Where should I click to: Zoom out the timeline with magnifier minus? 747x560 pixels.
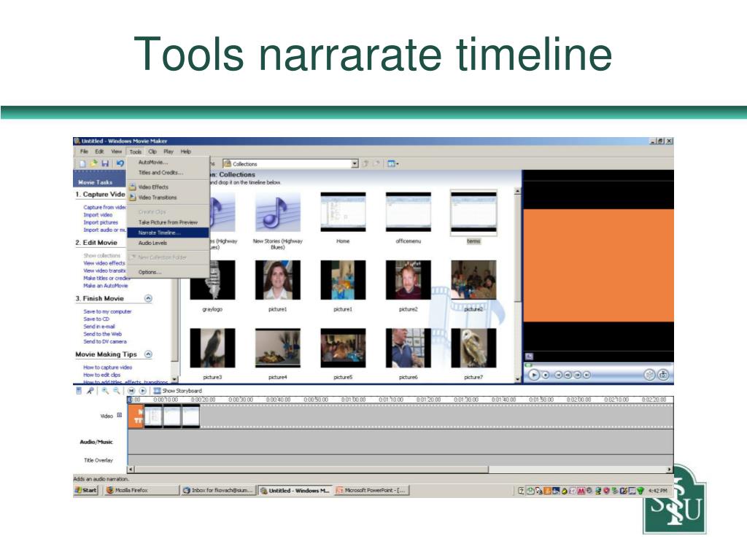(116, 391)
